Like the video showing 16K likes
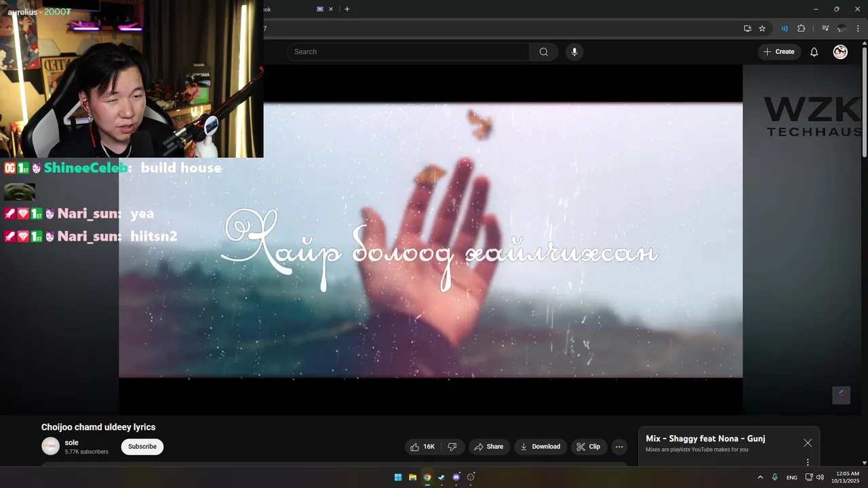The height and width of the screenshot is (488, 868). [x=422, y=447]
